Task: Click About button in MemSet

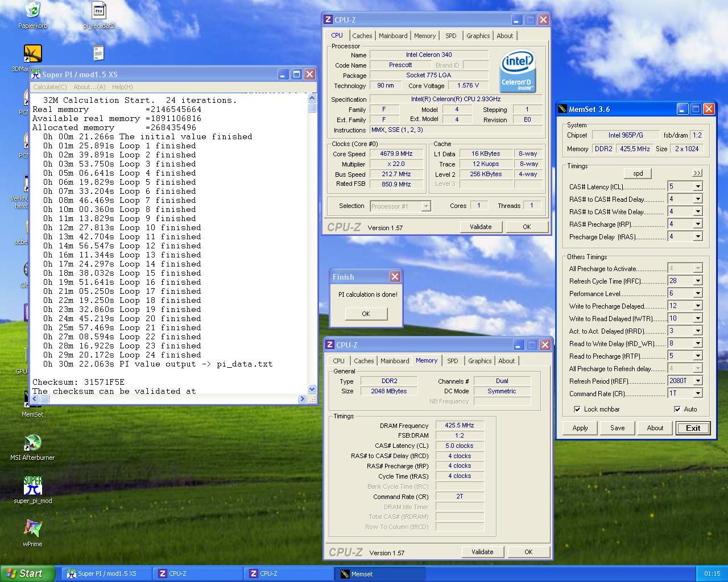Action: click(x=655, y=428)
